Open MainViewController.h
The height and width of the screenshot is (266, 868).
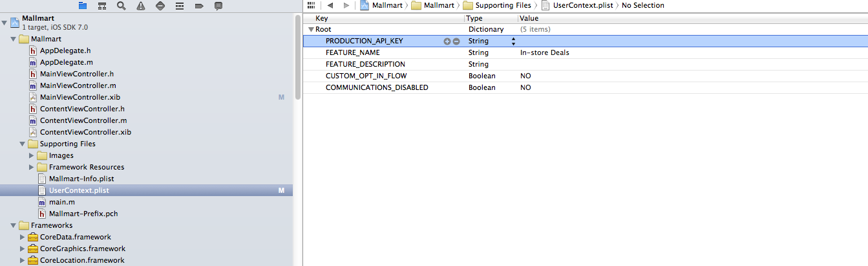77,74
